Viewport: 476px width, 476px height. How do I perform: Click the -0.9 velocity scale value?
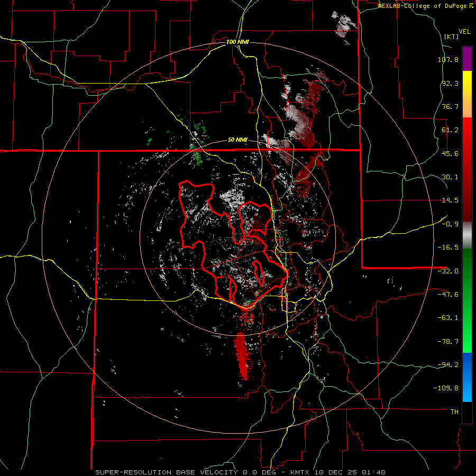coord(450,224)
